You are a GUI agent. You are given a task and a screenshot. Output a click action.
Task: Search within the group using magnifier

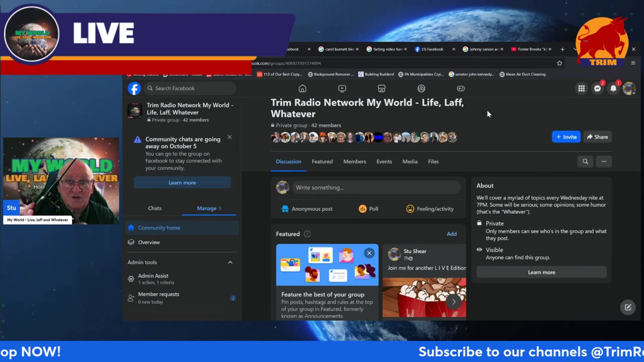click(585, 161)
